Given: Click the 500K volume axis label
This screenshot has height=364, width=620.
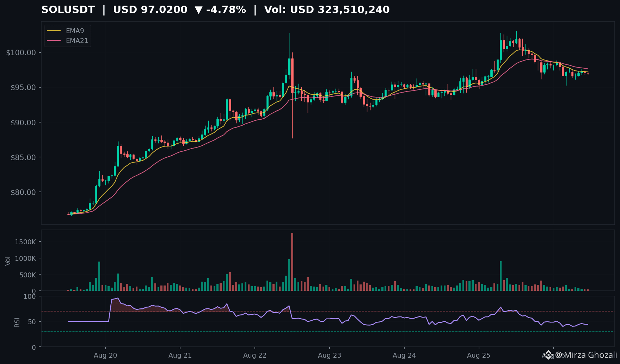Looking at the screenshot, I should point(27,275).
